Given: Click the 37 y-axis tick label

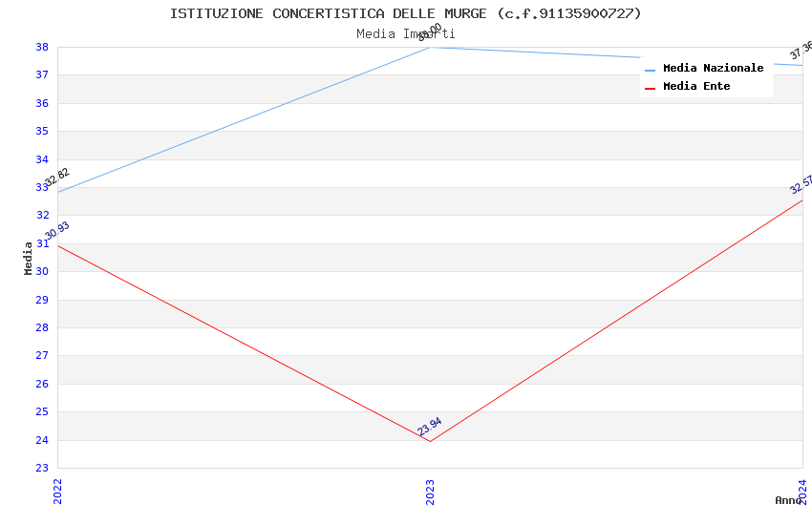Looking at the screenshot, I should pos(42,75).
